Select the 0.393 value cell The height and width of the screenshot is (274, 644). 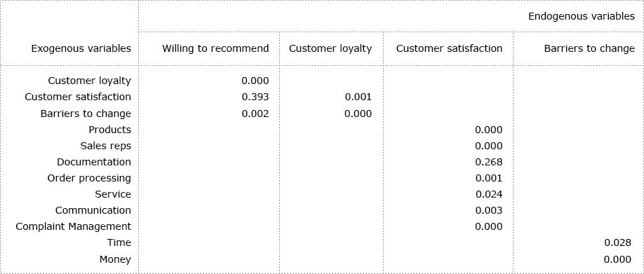pos(255,97)
